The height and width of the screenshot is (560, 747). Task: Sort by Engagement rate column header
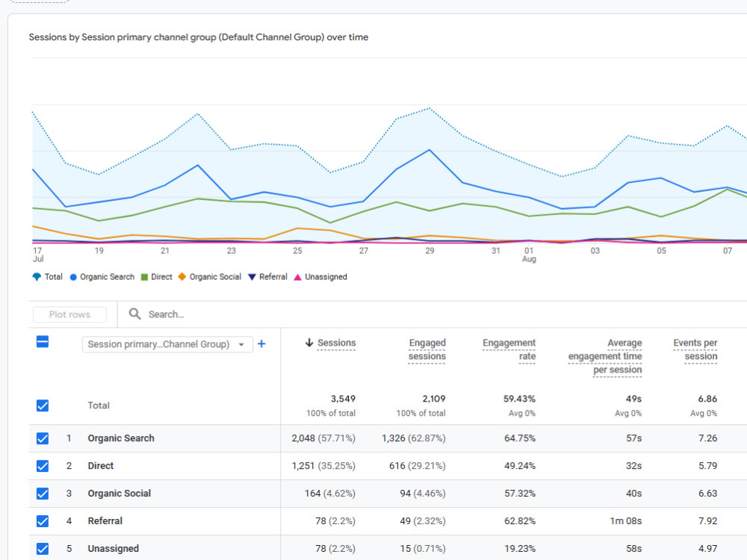pyautogui.click(x=509, y=349)
